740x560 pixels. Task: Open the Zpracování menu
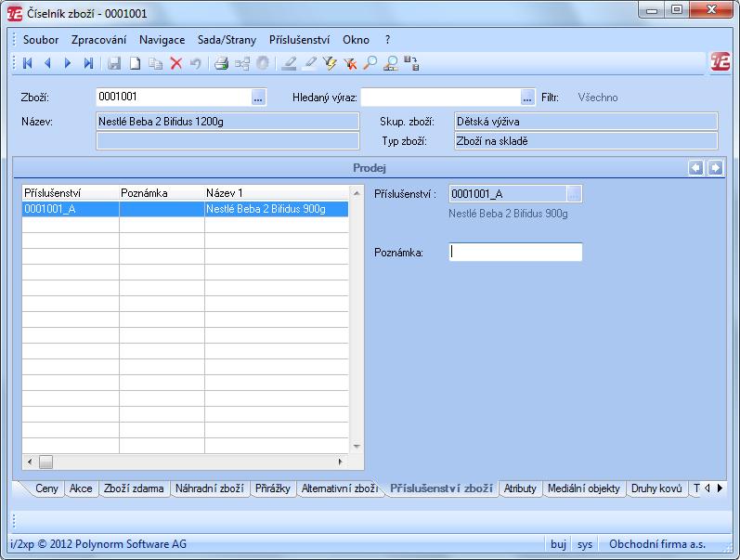tap(99, 40)
